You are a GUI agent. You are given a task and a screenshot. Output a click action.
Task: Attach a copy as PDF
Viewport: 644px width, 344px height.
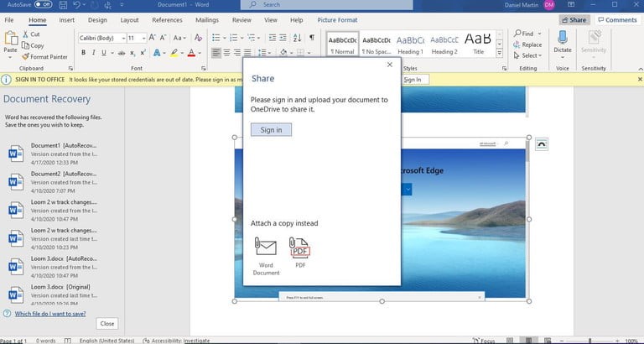pos(300,253)
